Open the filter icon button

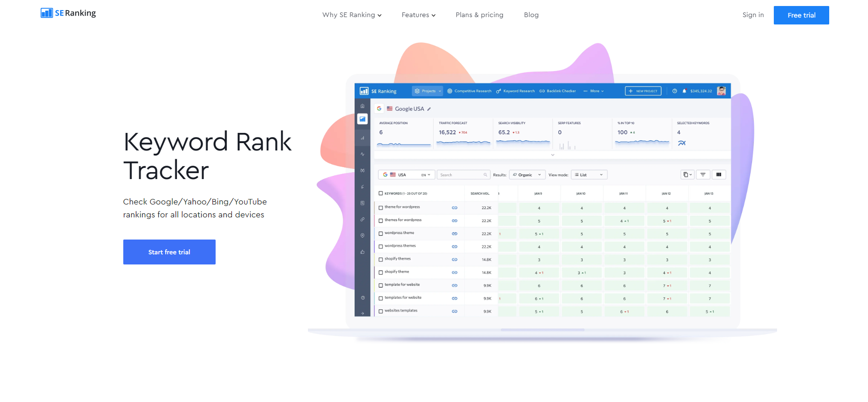pyautogui.click(x=703, y=174)
